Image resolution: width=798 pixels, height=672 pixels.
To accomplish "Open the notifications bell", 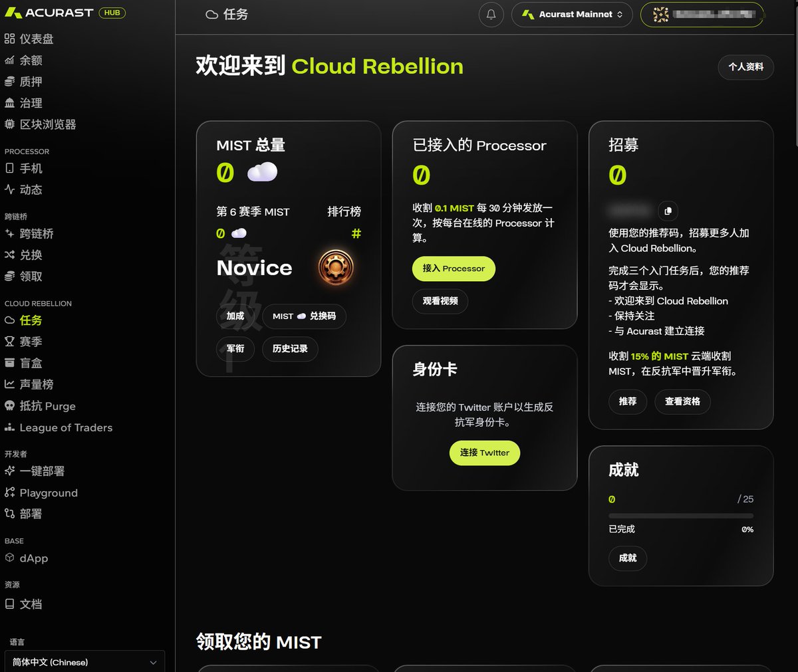I will point(491,15).
